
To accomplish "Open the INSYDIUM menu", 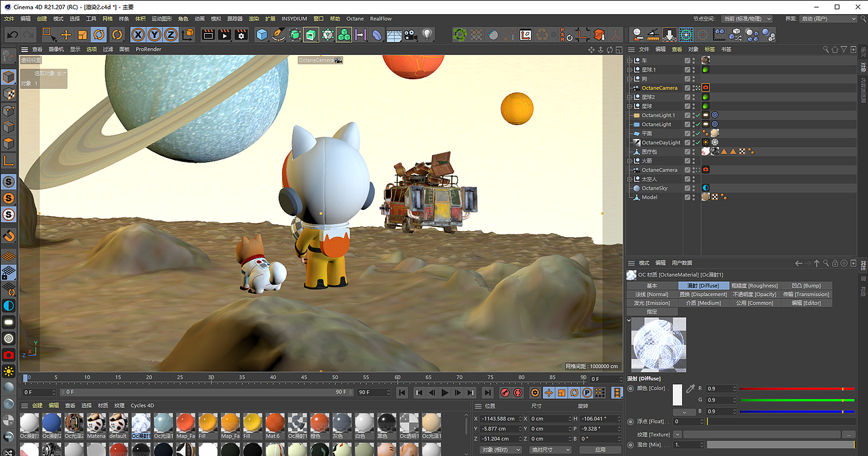I will (x=294, y=19).
